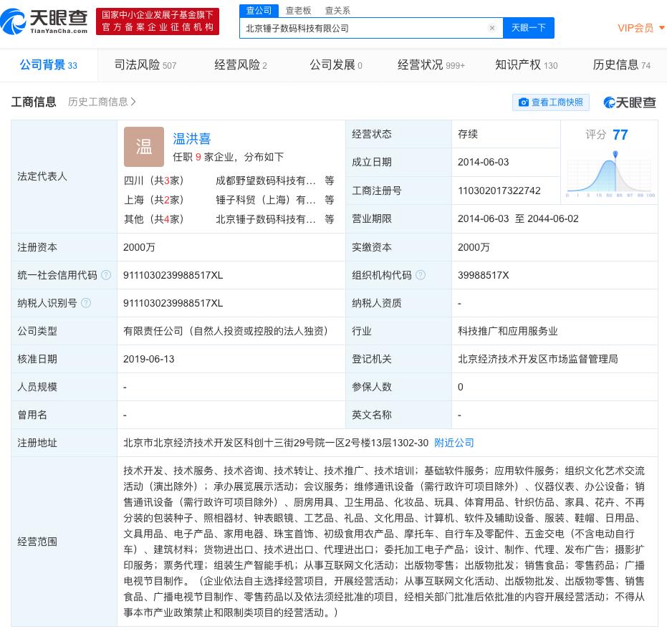The image size is (667, 644).
Task: Click the 天眼查 watermark logo above the table
Action: (630, 102)
